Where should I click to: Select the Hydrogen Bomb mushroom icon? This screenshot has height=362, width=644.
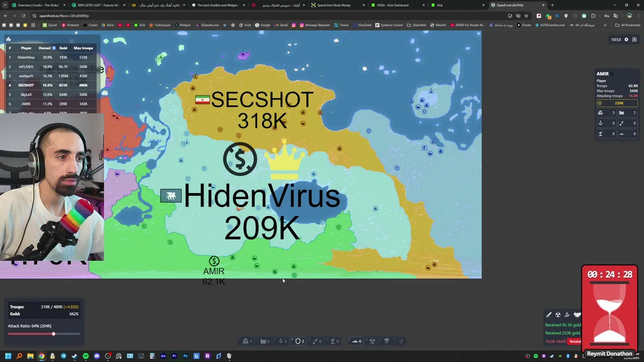click(386, 341)
